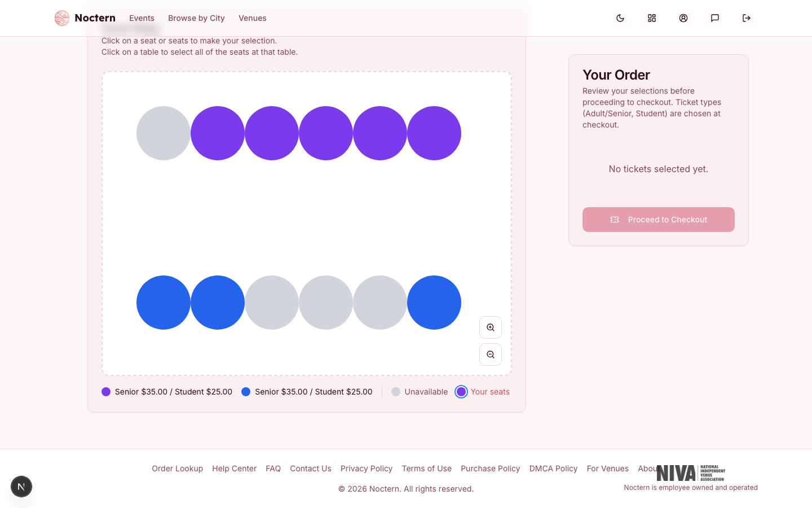Click the 'No tickets selected yet.' message

pyautogui.click(x=659, y=169)
